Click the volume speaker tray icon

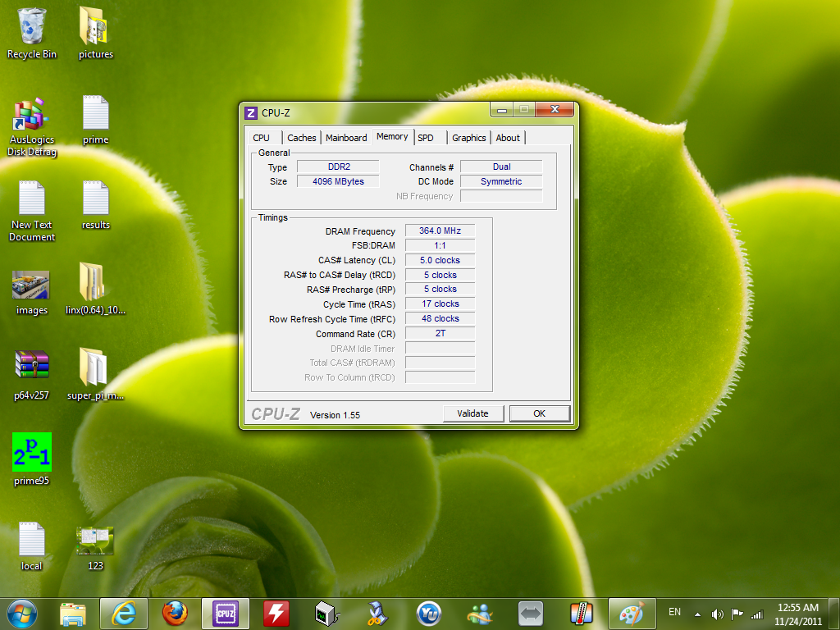(718, 614)
